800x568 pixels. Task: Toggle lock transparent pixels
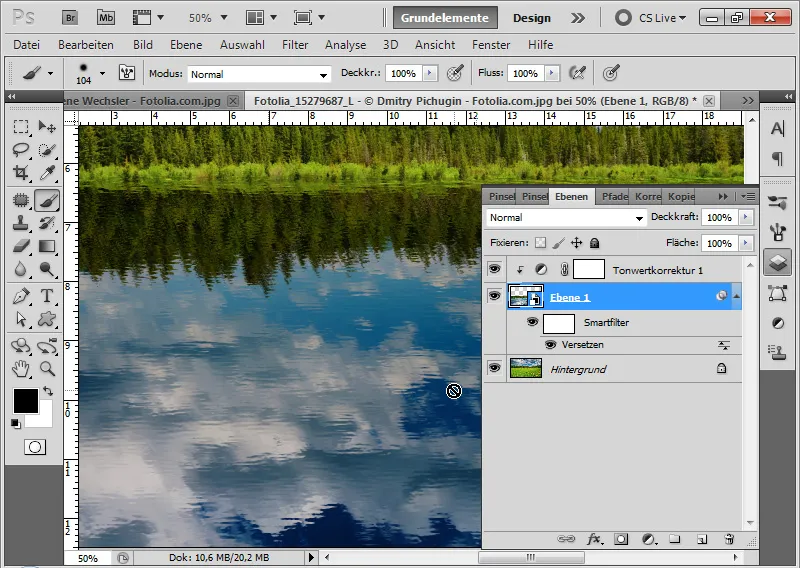(x=540, y=243)
